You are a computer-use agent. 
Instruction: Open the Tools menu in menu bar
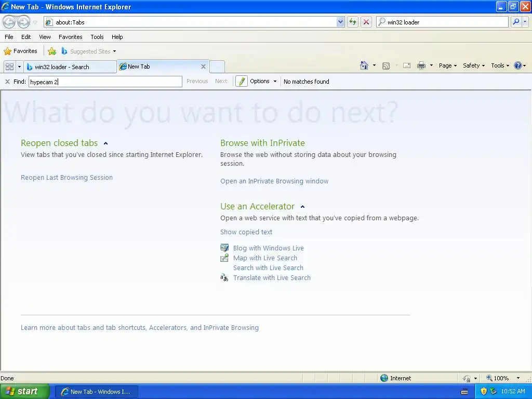(x=97, y=37)
